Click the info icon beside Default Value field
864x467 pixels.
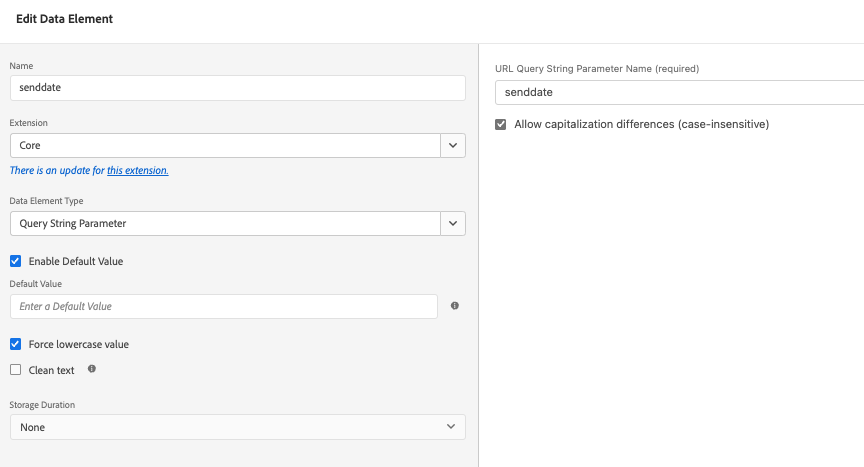click(454, 306)
